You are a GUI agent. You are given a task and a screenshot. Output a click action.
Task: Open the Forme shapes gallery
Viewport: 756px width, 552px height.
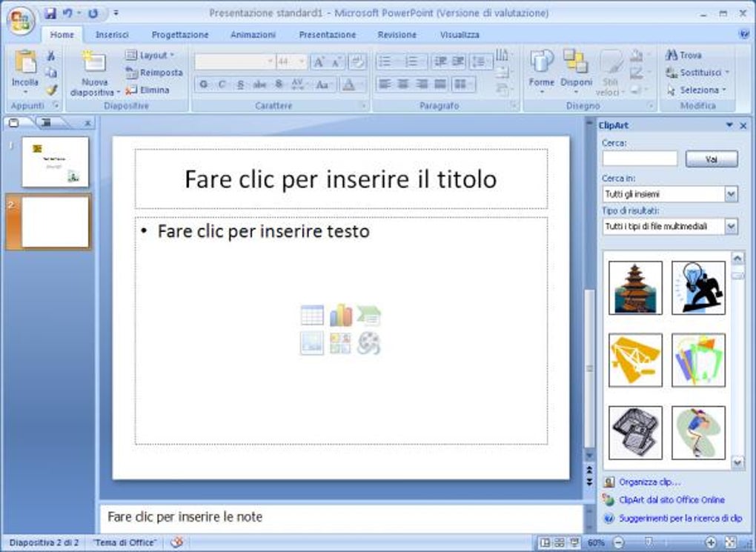pos(542,71)
